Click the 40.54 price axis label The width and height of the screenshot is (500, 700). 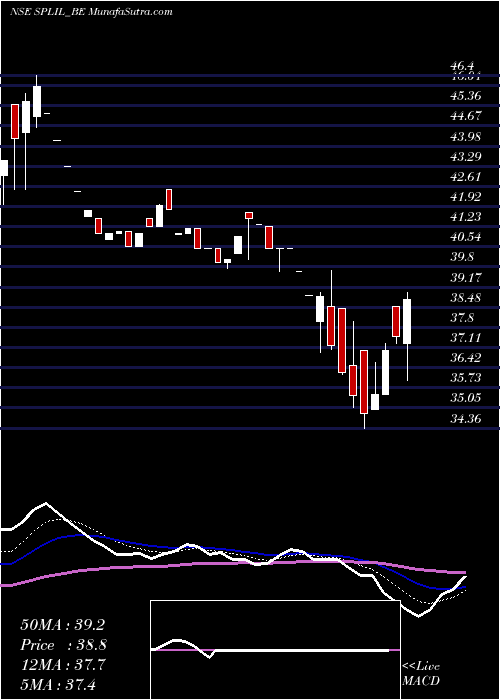(x=466, y=237)
